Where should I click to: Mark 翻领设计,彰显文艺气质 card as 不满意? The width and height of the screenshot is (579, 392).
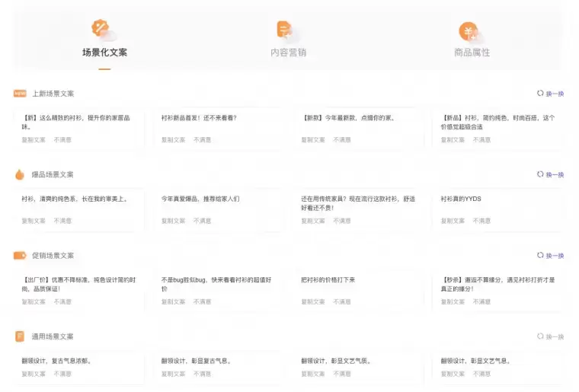(x=342, y=374)
